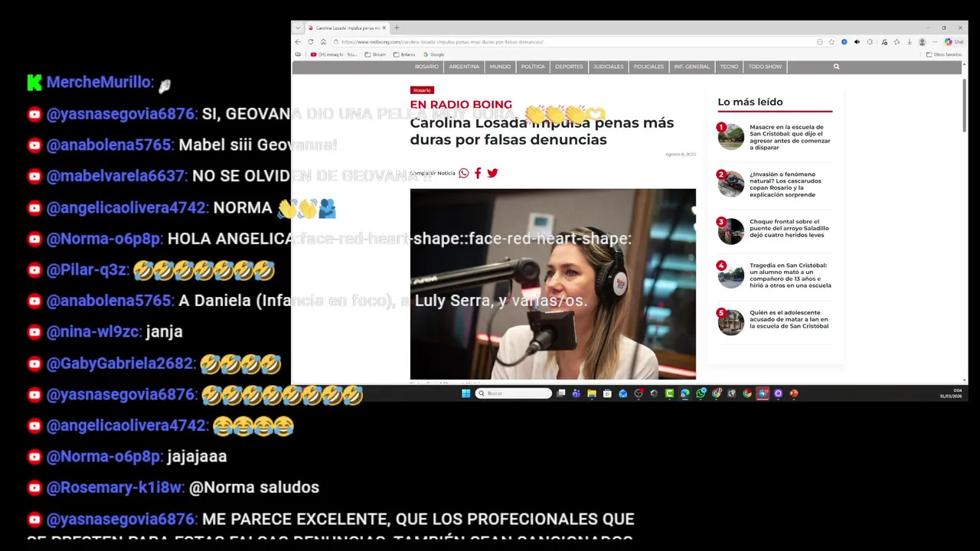This screenshot has height=551, width=980.
Task: Click the 'Carolina Losada impulsa penas más duras' headline
Action: [x=542, y=131]
